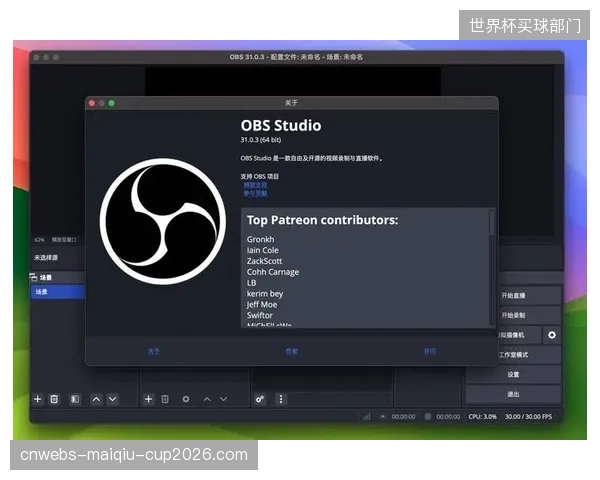600x480 pixels.
Task: Close the About dialog with red button
Action: [92, 103]
